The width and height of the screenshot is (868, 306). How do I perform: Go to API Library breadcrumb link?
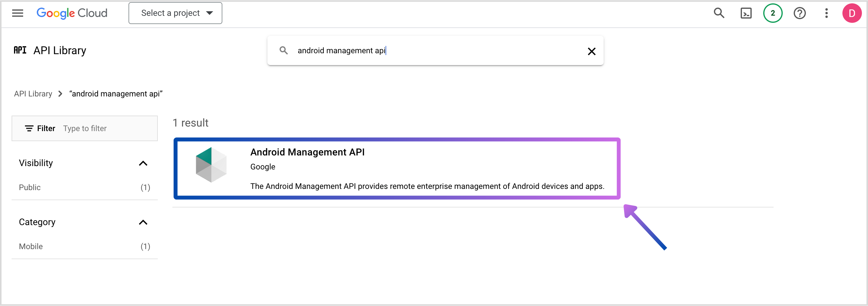(x=33, y=94)
